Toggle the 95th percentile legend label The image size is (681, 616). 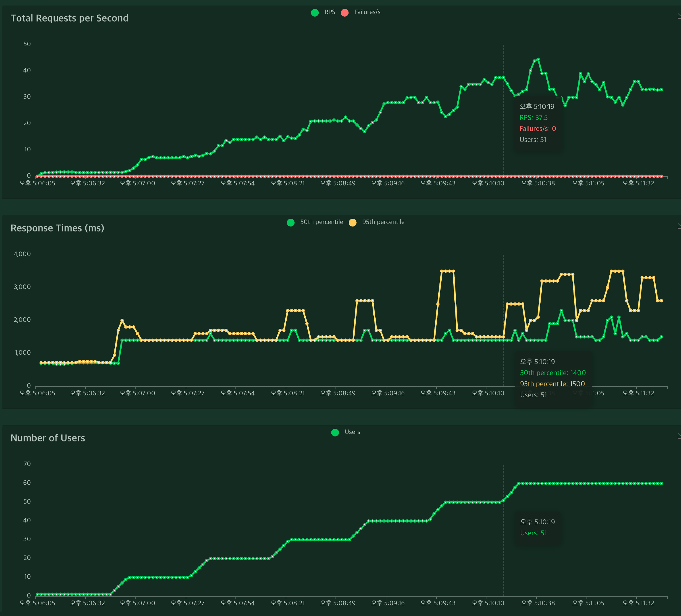click(383, 222)
